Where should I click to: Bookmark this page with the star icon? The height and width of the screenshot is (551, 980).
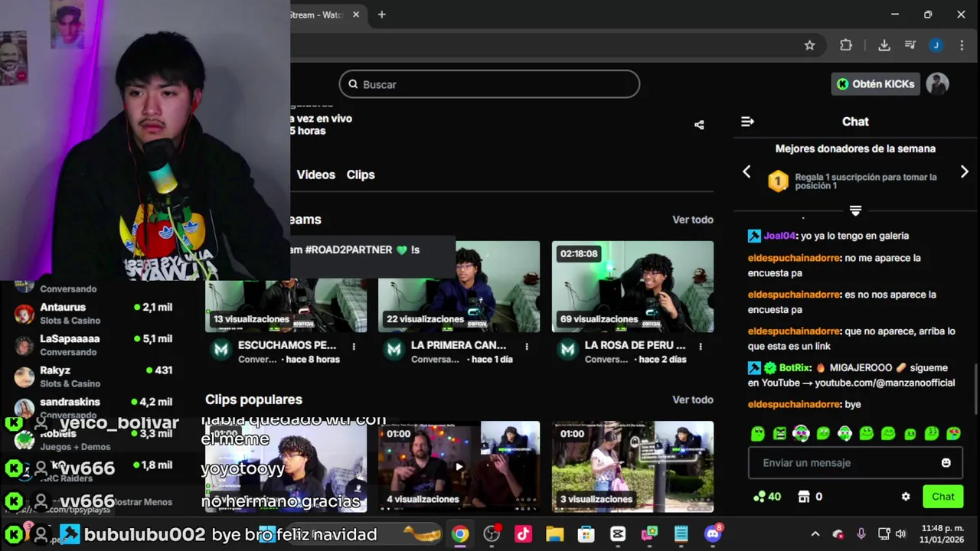pos(809,45)
